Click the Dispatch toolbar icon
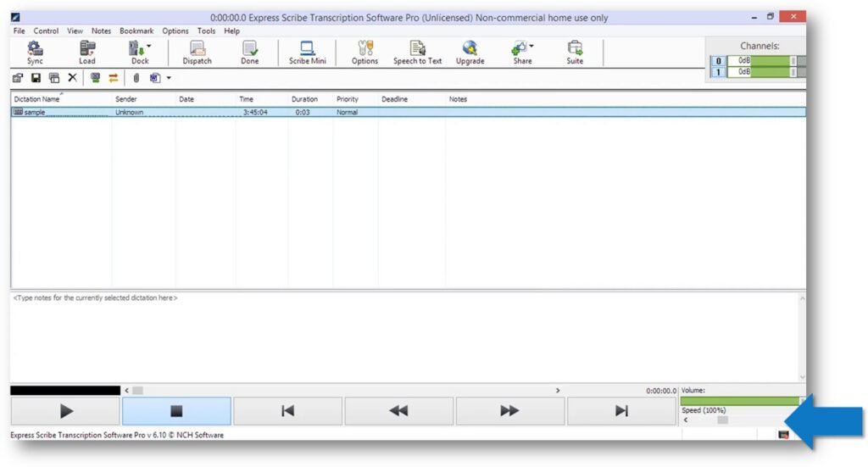Viewport: 868px width, 467px height. 197,53
